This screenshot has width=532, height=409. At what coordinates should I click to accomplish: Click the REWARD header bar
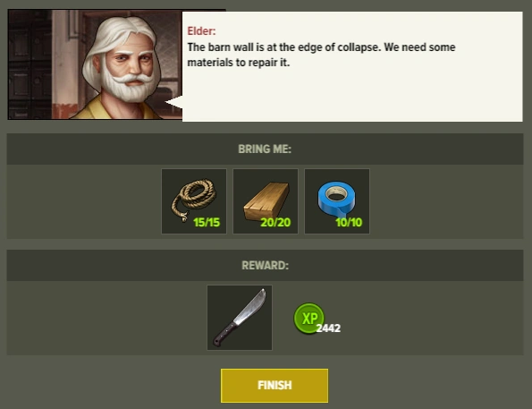tap(265, 265)
